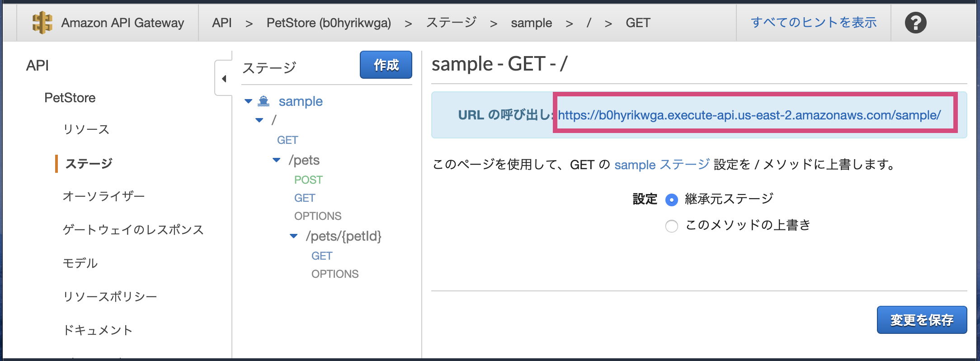
Task: Click the 作成 button
Action: [x=386, y=65]
